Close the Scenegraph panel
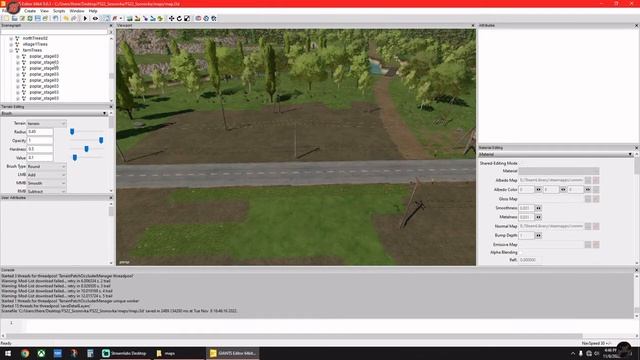This screenshot has height=360, width=640. click(x=111, y=25)
